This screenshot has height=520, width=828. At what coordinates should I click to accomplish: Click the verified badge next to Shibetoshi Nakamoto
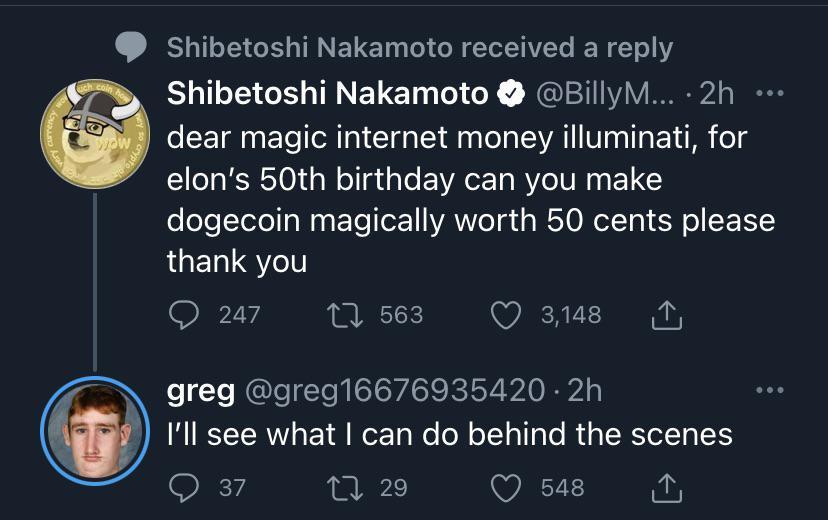tap(512, 95)
